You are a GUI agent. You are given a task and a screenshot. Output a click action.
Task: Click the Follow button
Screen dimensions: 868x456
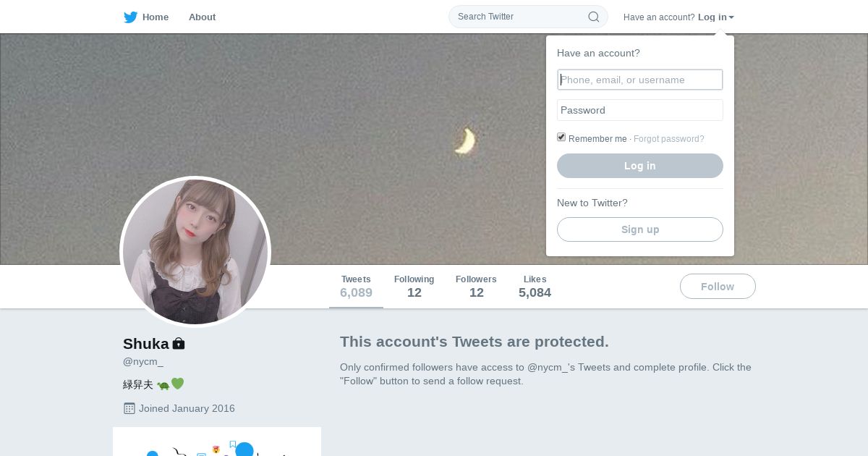[x=718, y=287]
